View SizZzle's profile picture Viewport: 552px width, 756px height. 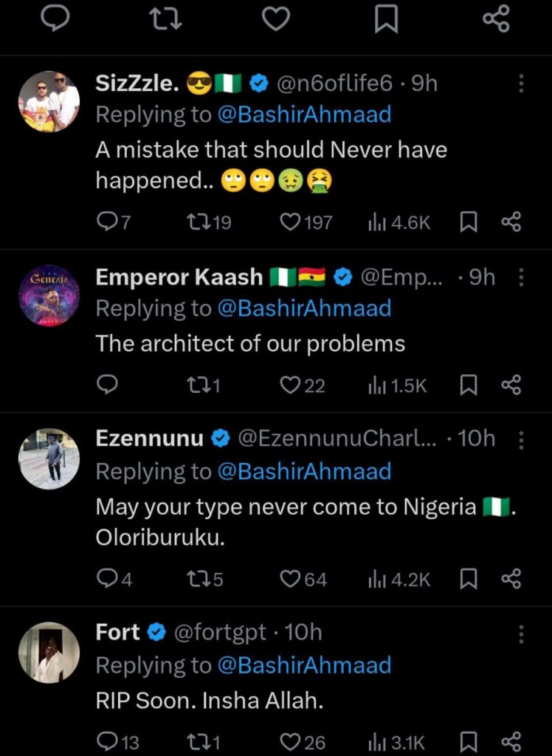pos(49,102)
